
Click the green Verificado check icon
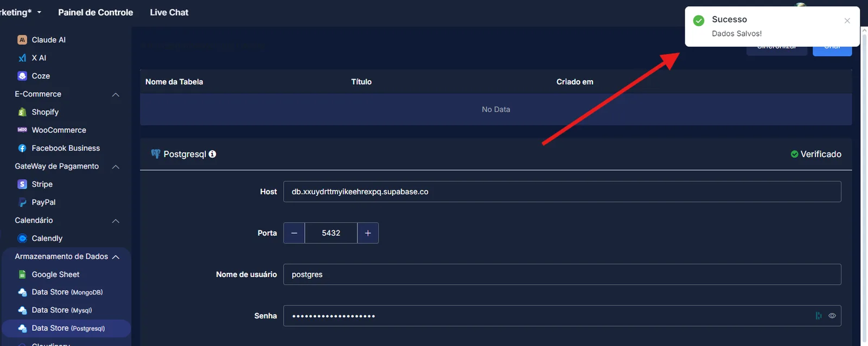coord(794,154)
